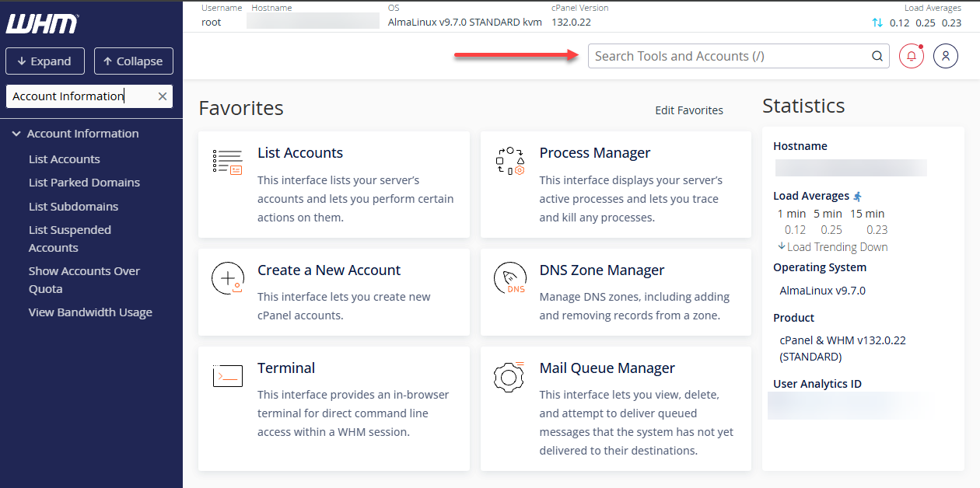Click the Terminal prompt icon

227,375
